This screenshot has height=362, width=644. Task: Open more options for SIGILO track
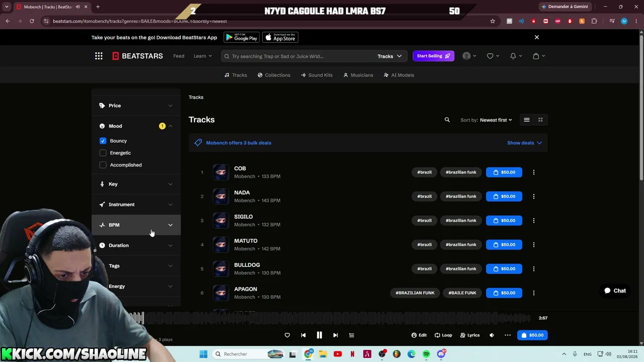pyautogui.click(x=534, y=220)
